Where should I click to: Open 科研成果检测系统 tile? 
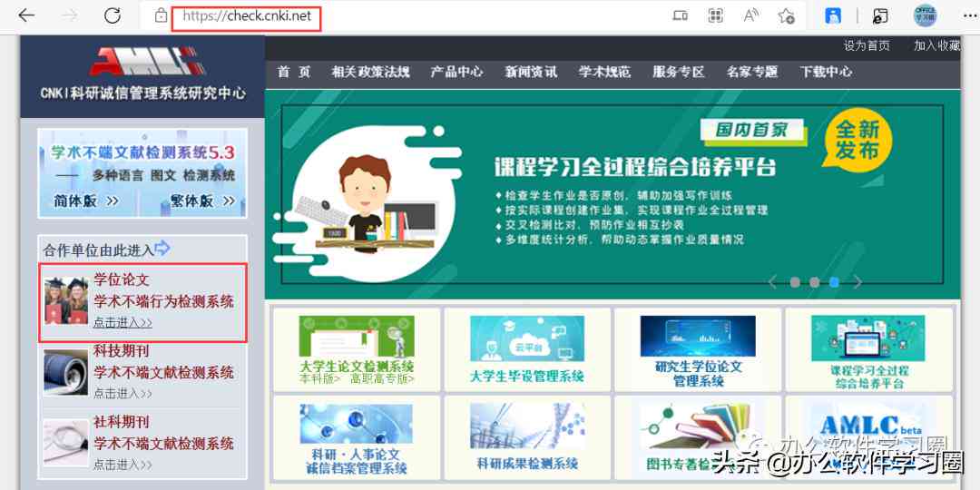coord(527,436)
